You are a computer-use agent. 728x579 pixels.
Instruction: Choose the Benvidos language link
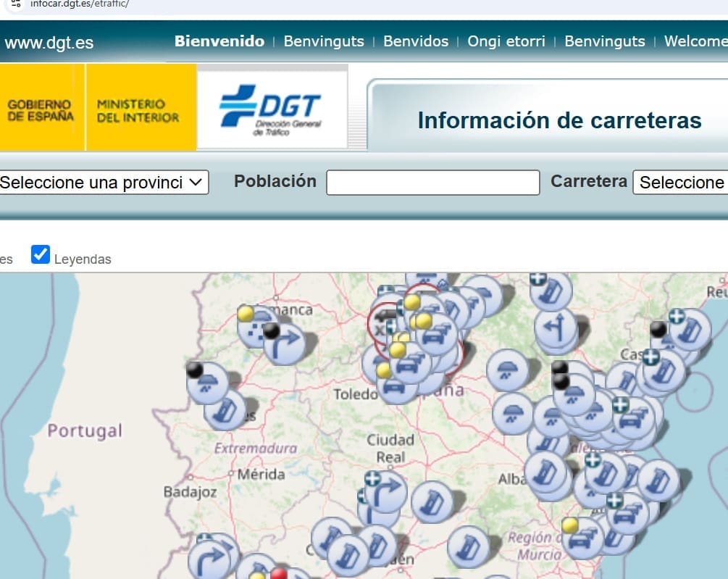point(416,41)
